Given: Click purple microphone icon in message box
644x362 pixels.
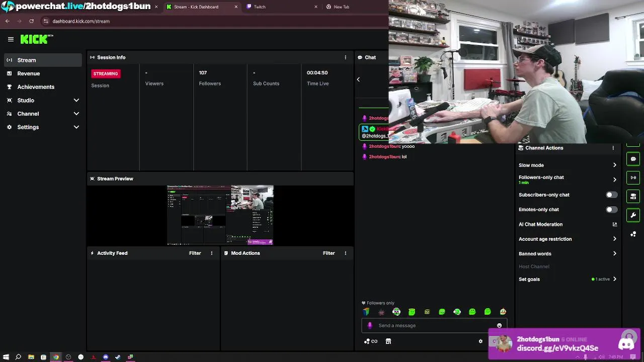Looking at the screenshot, I should (370, 325).
